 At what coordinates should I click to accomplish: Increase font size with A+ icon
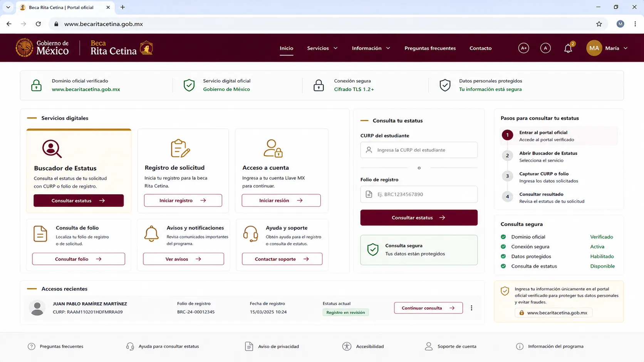click(523, 48)
